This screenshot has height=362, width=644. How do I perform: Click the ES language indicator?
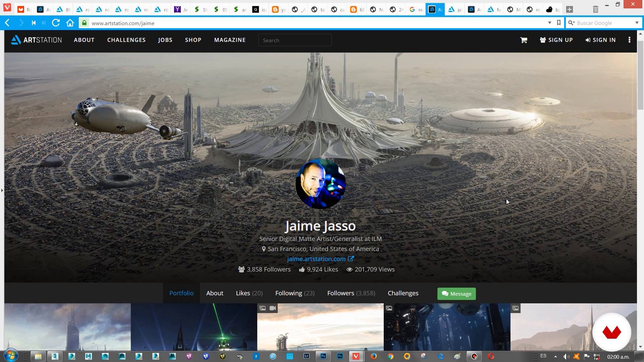point(543,356)
